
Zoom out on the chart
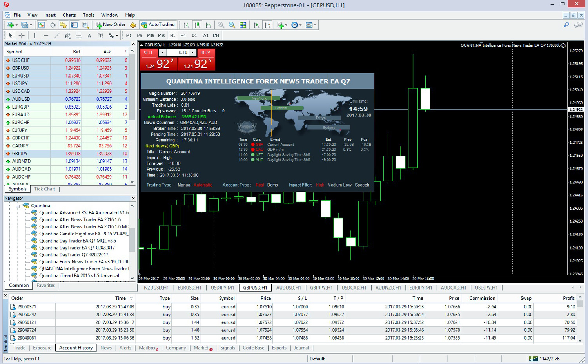232,25
